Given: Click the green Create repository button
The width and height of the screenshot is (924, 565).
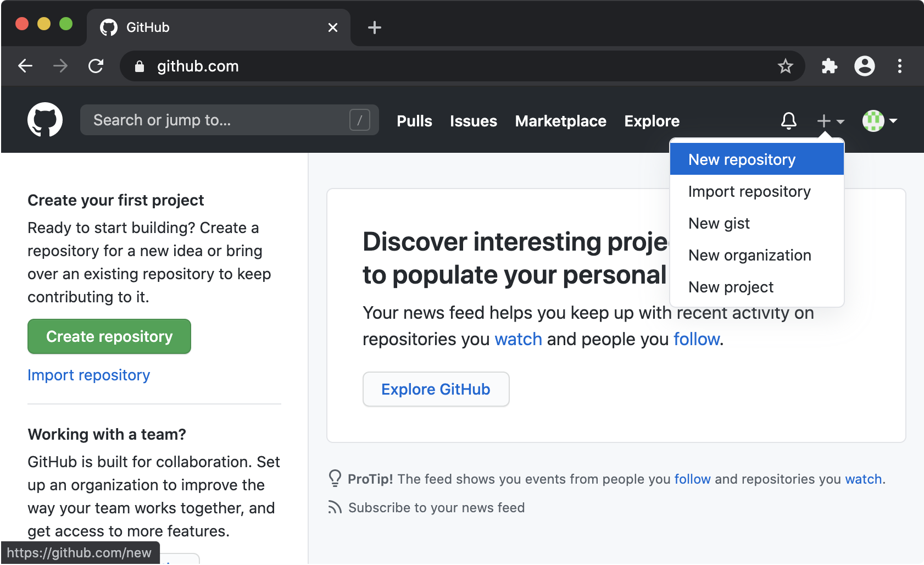Looking at the screenshot, I should click(109, 336).
